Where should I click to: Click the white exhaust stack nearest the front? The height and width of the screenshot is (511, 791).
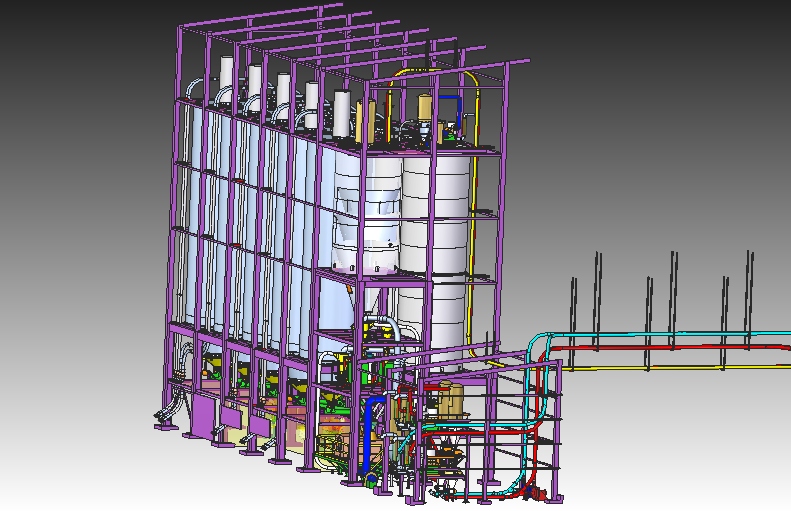(342, 115)
